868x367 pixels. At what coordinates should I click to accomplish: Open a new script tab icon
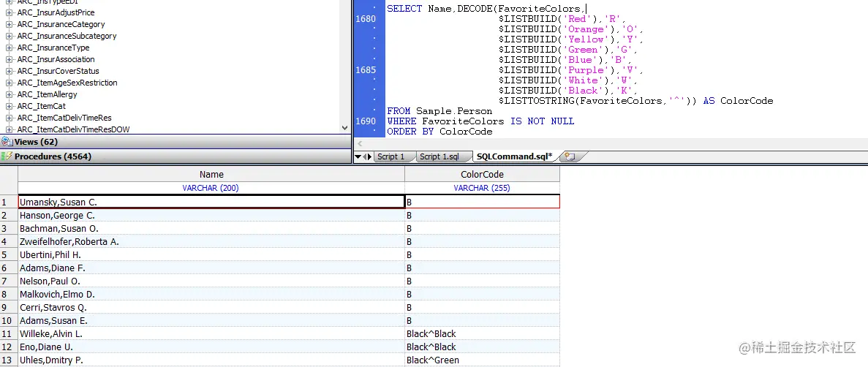point(569,156)
